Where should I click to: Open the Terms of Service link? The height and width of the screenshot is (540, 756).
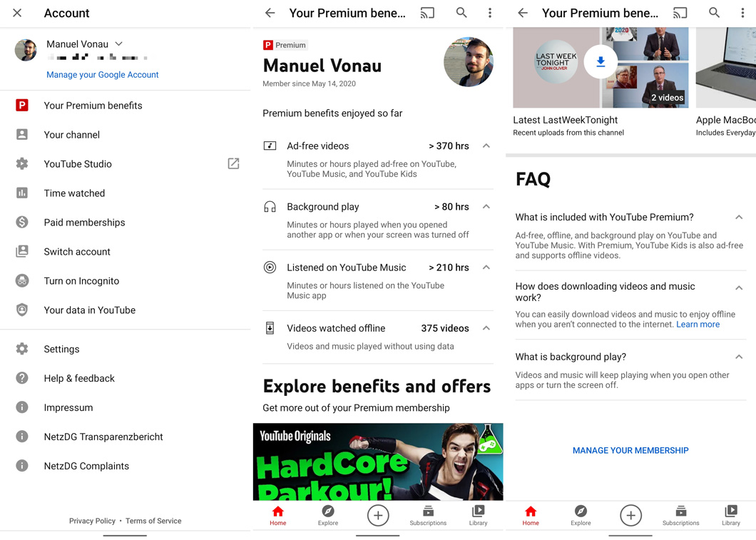[153, 521]
